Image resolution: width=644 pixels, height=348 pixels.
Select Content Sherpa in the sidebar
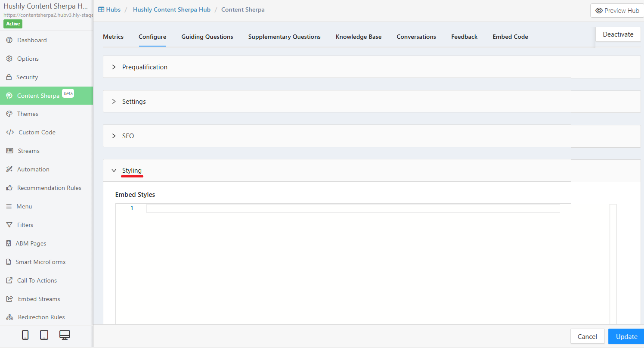pos(46,96)
